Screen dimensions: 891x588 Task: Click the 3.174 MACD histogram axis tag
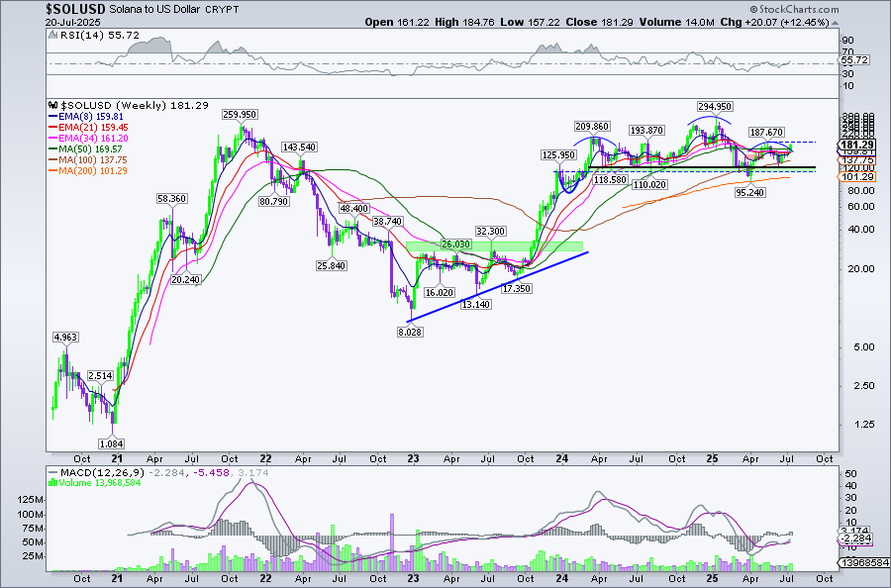point(855,530)
